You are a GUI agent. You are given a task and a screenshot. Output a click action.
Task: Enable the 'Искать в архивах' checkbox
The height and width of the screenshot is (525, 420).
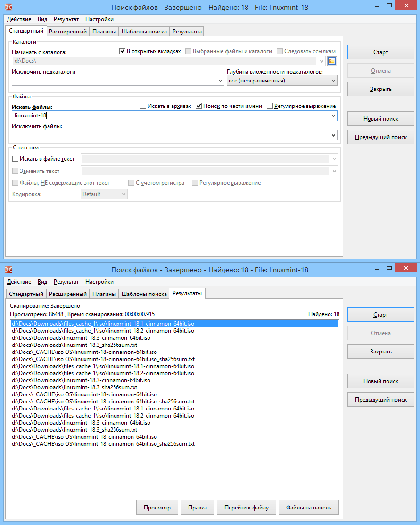[143, 106]
